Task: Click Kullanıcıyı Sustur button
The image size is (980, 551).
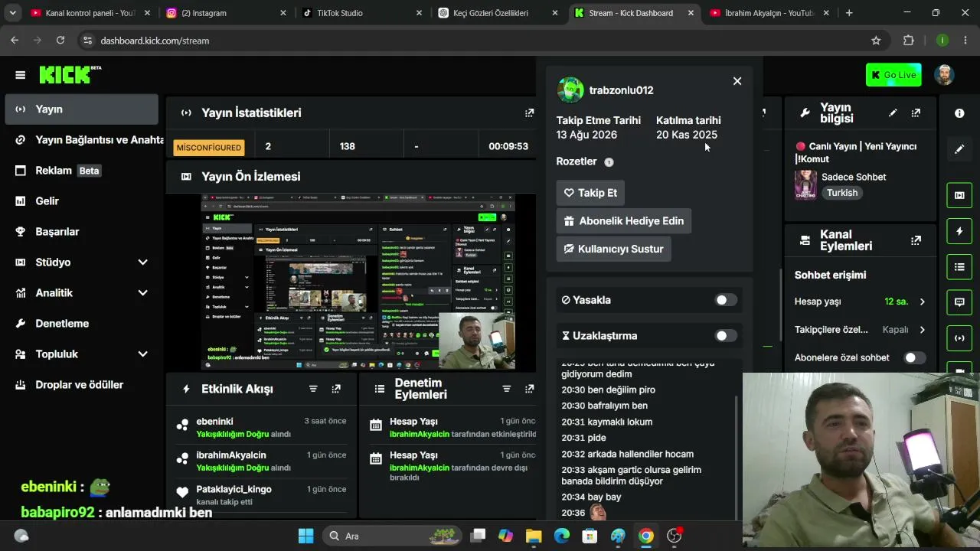Action: click(613, 249)
